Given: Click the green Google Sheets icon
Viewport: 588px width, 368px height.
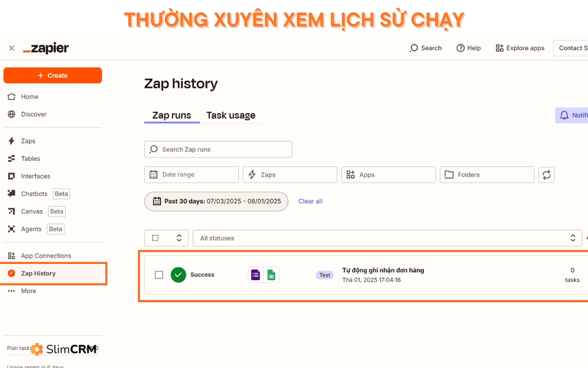Looking at the screenshot, I should coord(271,275).
